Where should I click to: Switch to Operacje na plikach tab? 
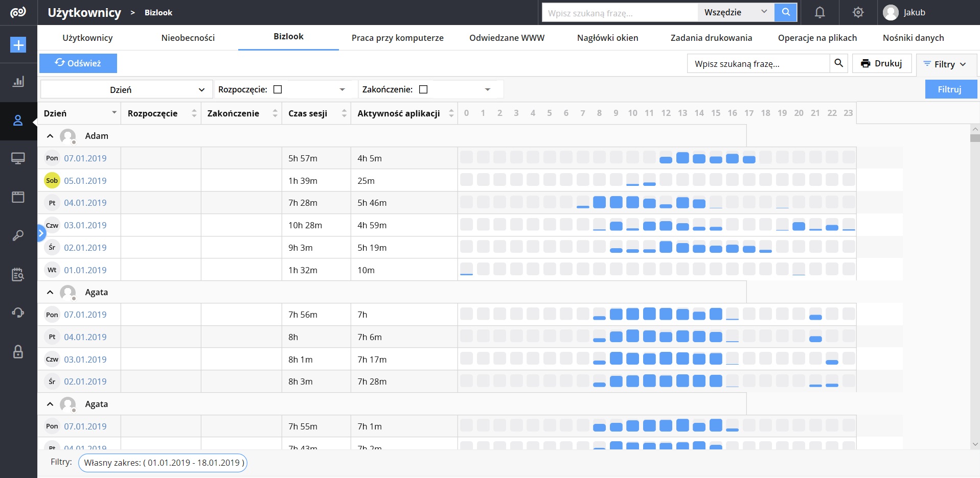(817, 38)
